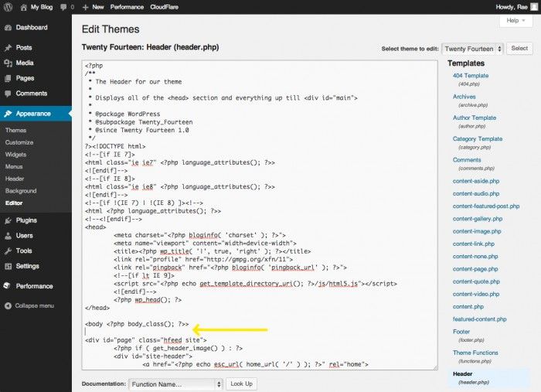The width and height of the screenshot is (541, 392).
Task: Open the Footer template link
Action: pos(461,332)
